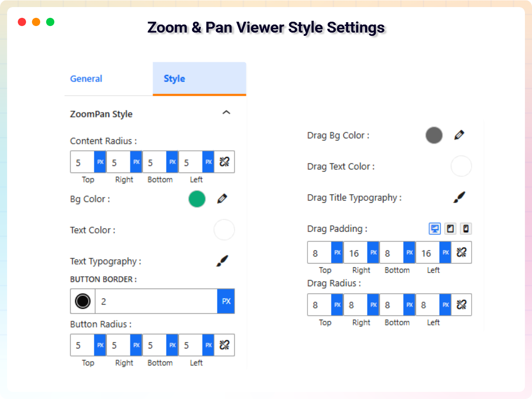
Task: Edit the Bg Color using the pencil icon
Action: click(x=222, y=199)
